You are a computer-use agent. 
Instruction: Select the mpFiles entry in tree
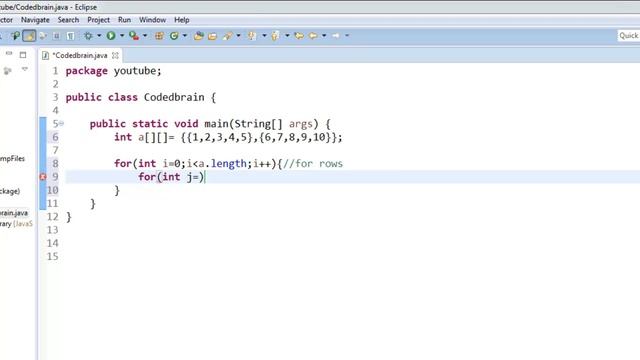pyautogui.click(x=12, y=158)
